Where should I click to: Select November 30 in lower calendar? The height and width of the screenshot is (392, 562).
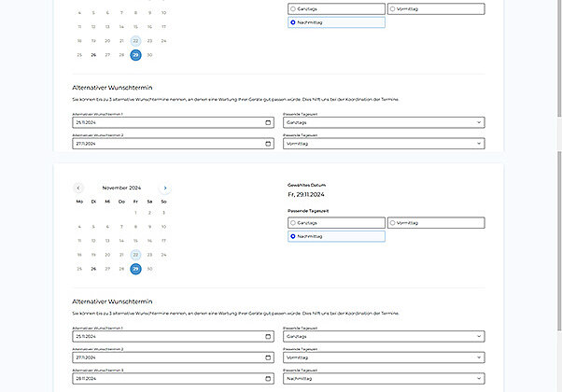click(150, 269)
